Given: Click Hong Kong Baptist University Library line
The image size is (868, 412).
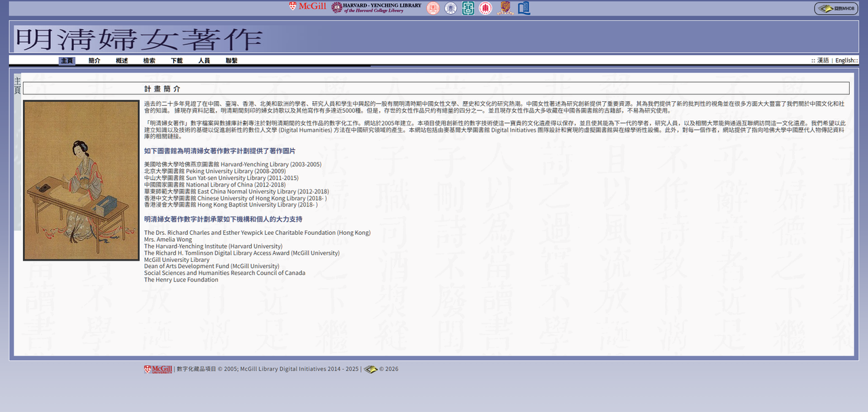Looking at the screenshot, I should pyautogui.click(x=231, y=204).
